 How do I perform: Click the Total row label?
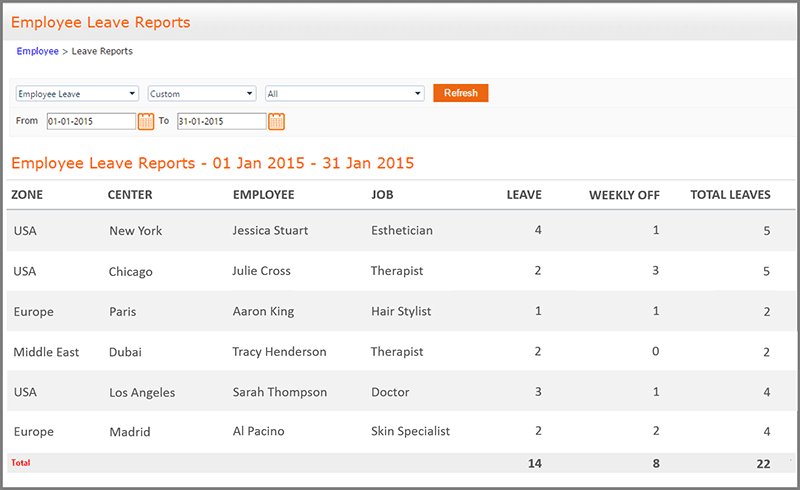(x=20, y=462)
